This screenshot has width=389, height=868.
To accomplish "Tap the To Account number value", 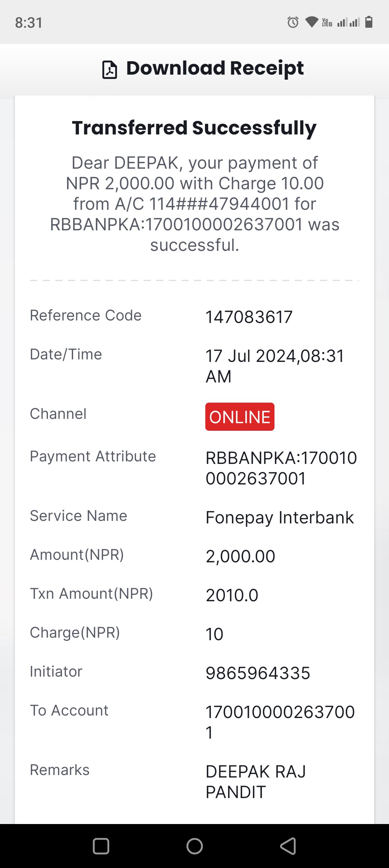I will (280, 722).
